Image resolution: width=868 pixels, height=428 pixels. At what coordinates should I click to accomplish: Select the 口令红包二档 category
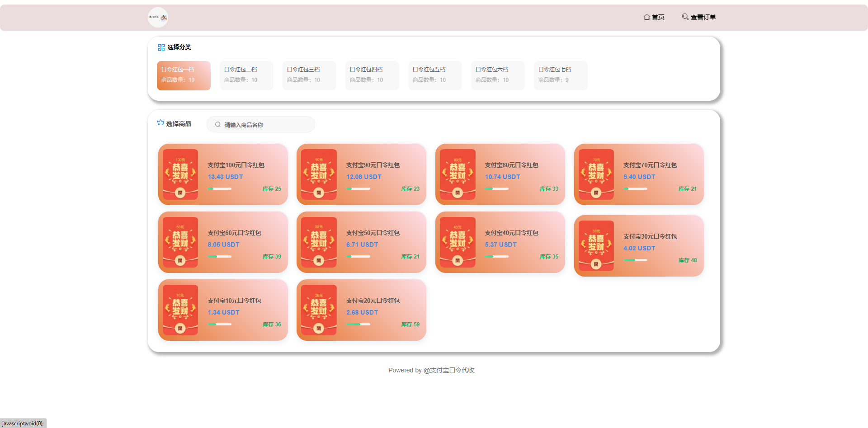(246, 75)
